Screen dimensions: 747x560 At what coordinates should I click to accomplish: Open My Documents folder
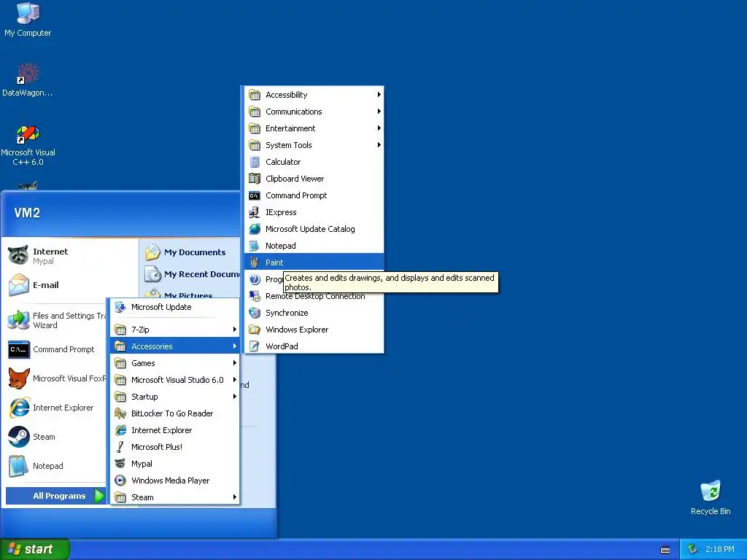[x=190, y=252]
